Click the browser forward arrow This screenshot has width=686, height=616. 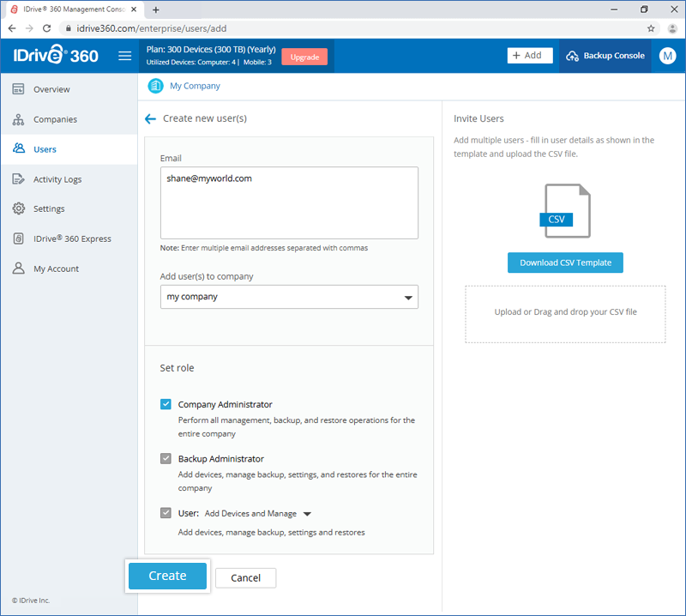[29, 28]
